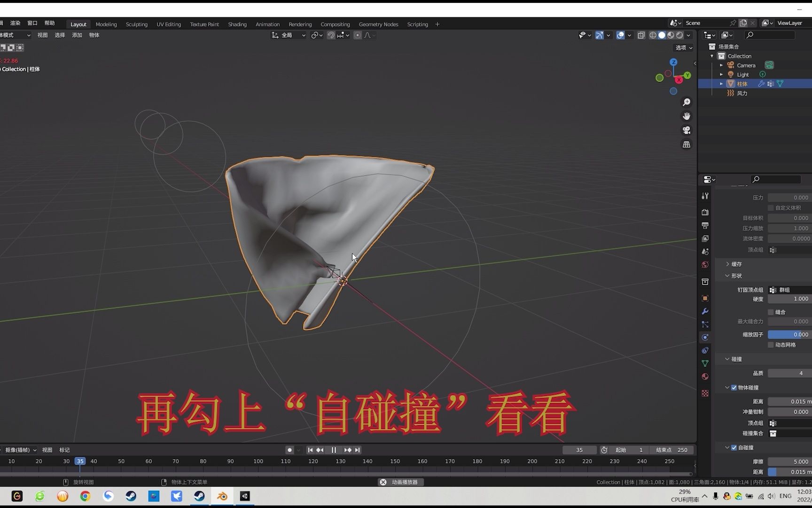Pause the animation playback
Viewport: 812px width, 508px height.
pos(334,450)
